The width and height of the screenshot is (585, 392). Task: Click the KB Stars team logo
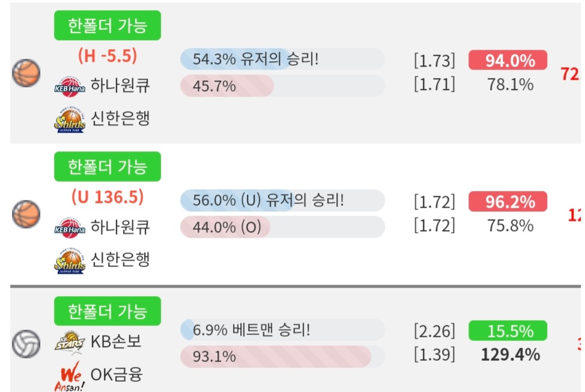point(70,342)
